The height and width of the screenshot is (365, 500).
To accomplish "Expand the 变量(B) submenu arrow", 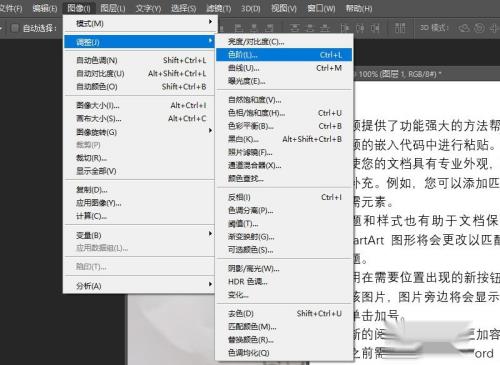I will [210, 233].
